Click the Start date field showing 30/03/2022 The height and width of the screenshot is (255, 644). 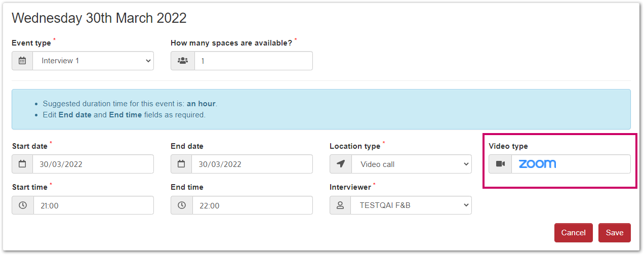[x=93, y=164]
